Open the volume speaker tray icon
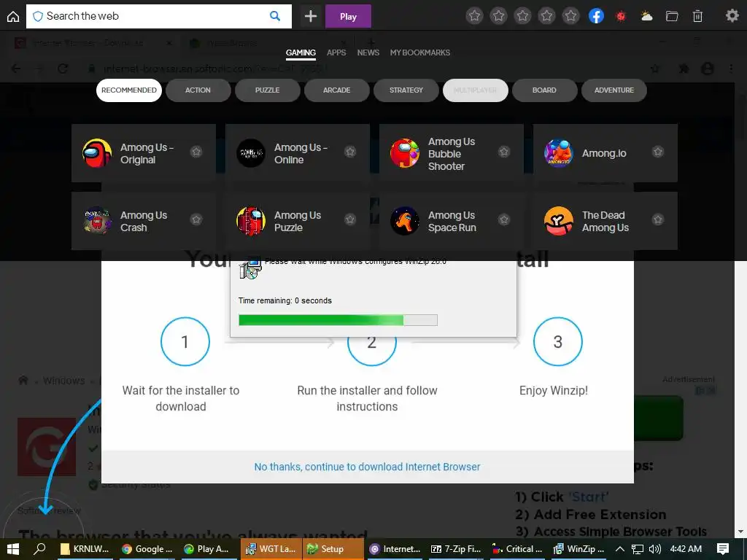747x560 pixels. 654,549
